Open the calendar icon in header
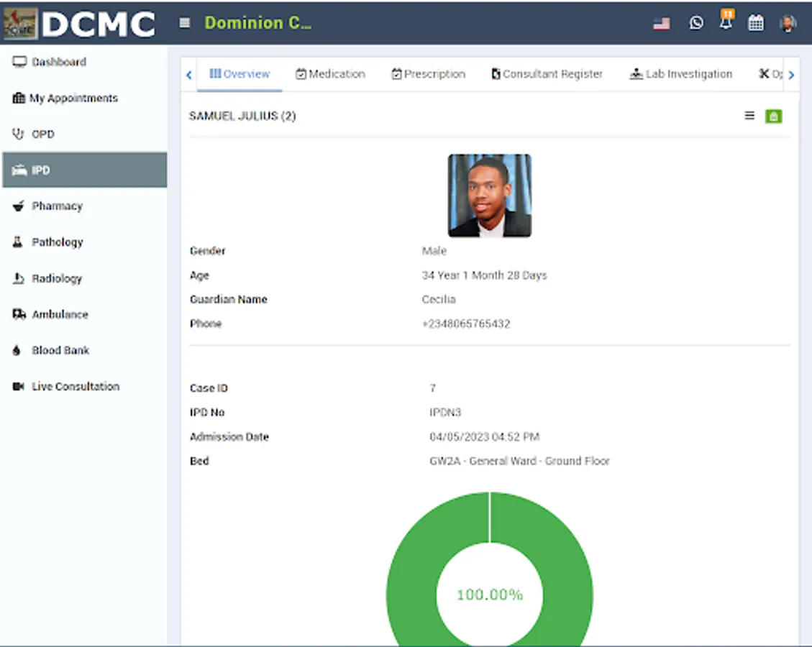The width and height of the screenshot is (812, 647). (756, 23)
